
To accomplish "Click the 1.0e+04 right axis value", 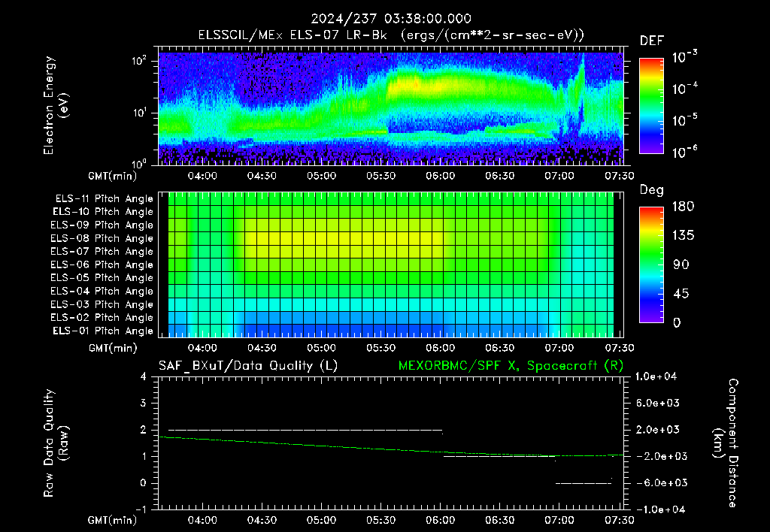I will pyautogui.click(x=656, y=376).
